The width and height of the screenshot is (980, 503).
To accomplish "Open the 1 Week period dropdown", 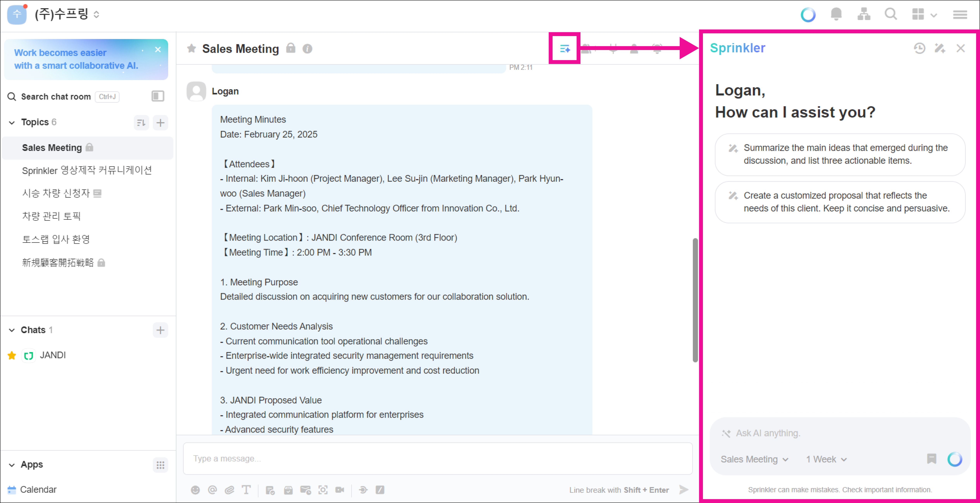I will [x=826, y=459].
